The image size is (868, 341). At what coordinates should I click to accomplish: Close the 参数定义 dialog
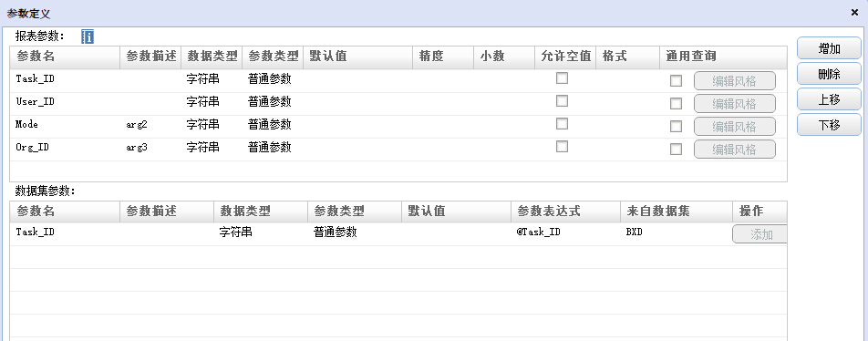click(854, 13)
